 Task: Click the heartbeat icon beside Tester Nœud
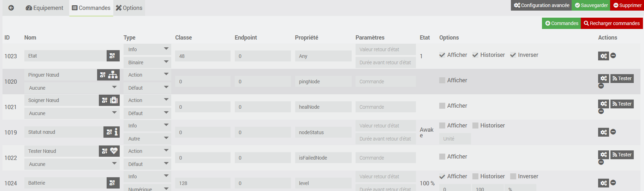[114, 151]
